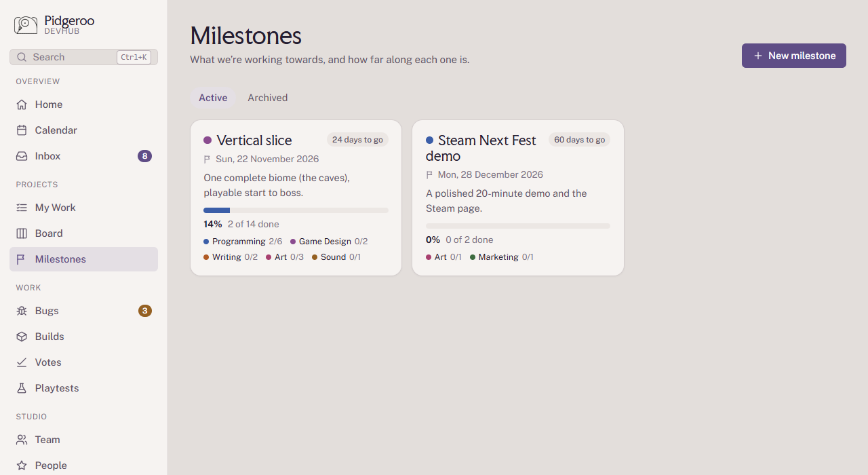Click the 60 days to go pill
This screenshot has width=868, height=475.
pos(580,140)
